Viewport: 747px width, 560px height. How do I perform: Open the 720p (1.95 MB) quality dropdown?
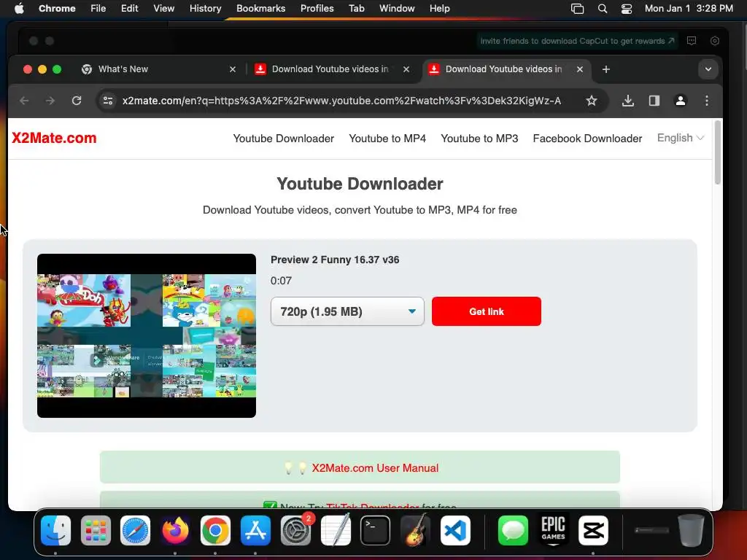pyautogui.click(x=347, y=311)
